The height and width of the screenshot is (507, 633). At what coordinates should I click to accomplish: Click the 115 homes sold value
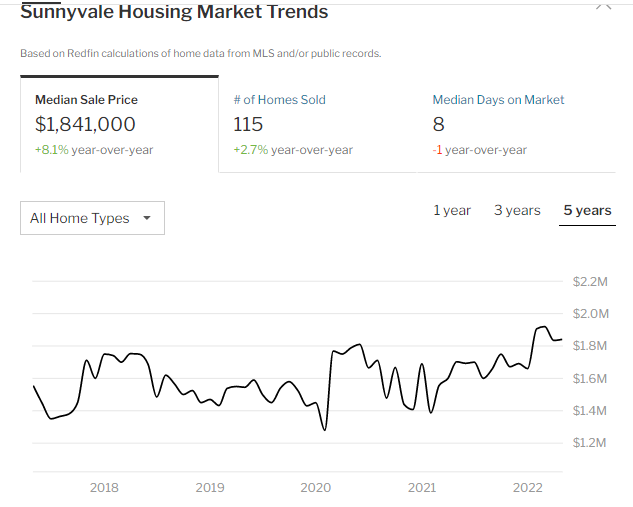pos(248,124)
